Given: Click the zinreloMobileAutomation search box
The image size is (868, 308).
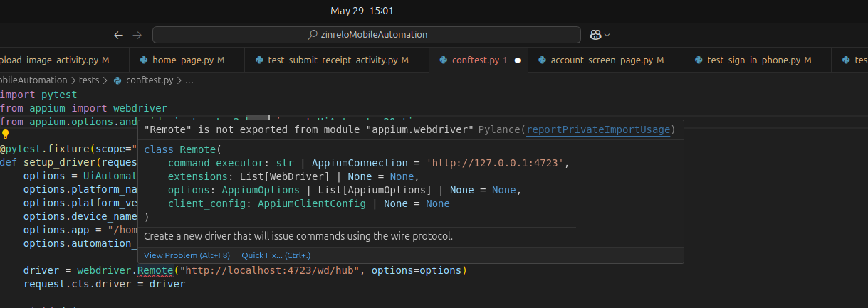Looking at the screenshot, I should tap(367, 35).
